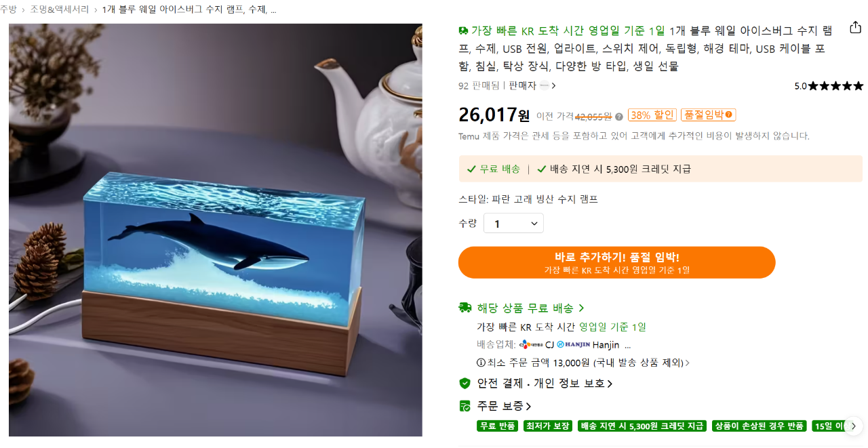Click the order guarantee icon
This screenshot has height=448, width=868.
click(465, 406)
